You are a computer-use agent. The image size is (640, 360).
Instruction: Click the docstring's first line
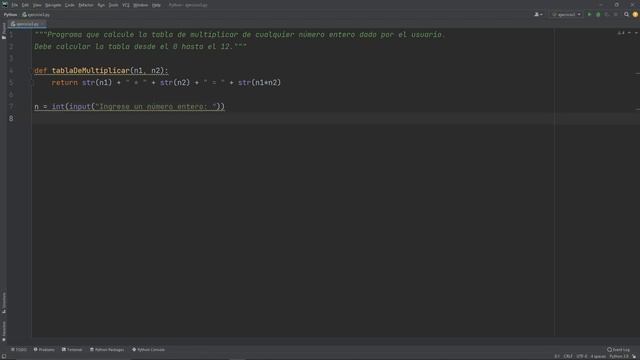pyautogui.click(x=240, y=35)
